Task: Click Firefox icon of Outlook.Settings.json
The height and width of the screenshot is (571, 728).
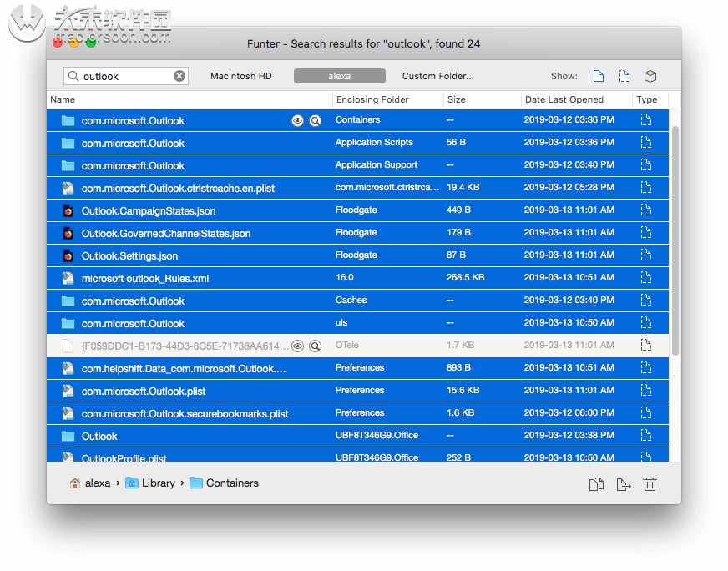Action: pyautogui.click(x=68, y=255)
